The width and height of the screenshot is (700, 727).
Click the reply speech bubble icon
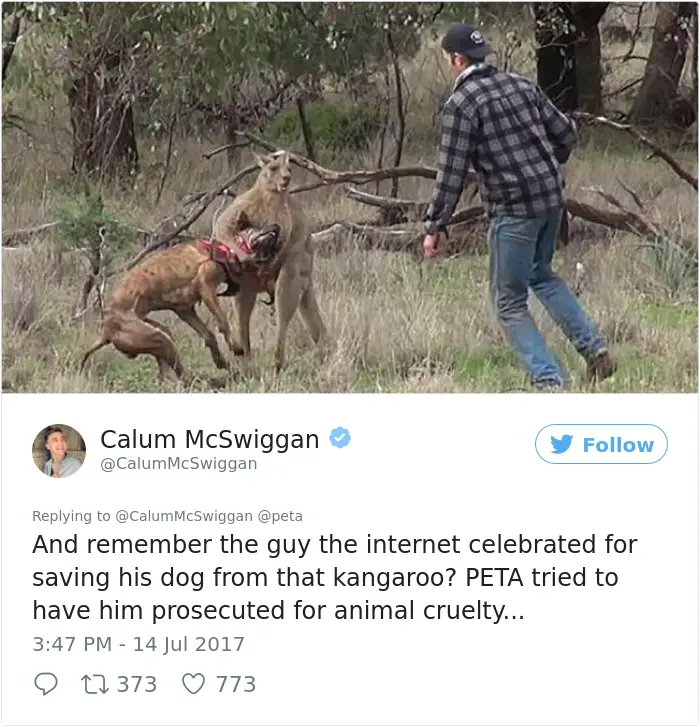coord(46,684)
